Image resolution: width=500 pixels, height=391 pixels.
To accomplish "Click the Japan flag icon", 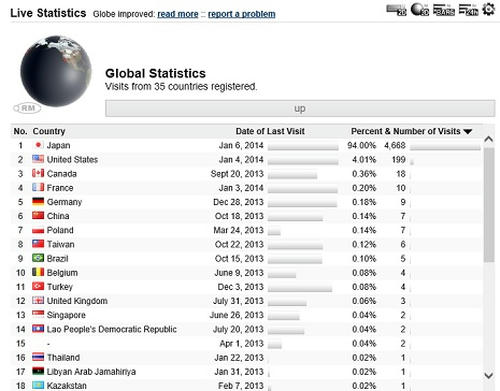I will point(38,145).
